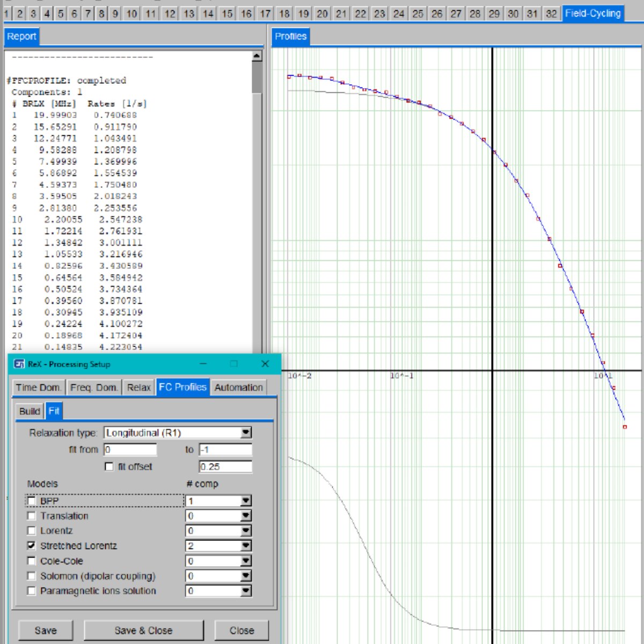Click the Report panel scrollbar thumb

pyautogui.click(x=257, y=78)
